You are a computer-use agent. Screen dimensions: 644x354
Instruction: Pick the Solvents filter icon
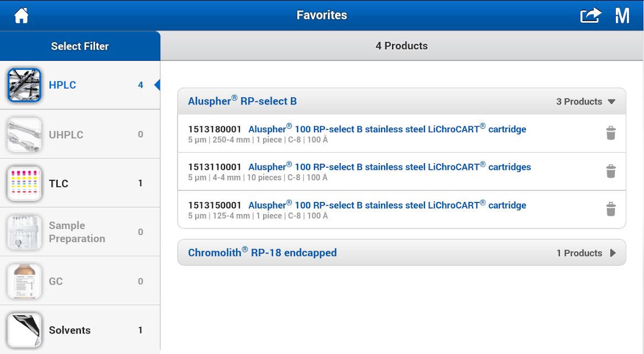coord(24,330)
